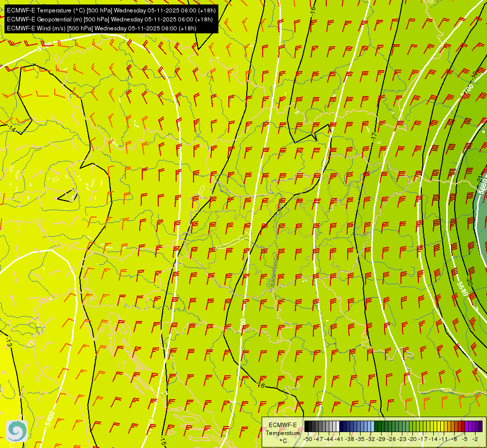Click the -35 legend value
487x448 pixels.
click(360, 439)
